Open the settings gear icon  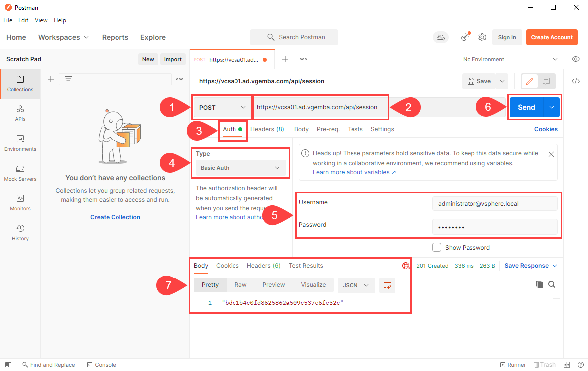(x=482, y=37)
